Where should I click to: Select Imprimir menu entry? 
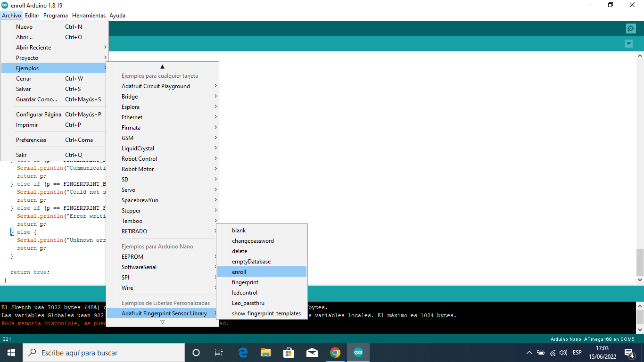click(x=55, y=125)
